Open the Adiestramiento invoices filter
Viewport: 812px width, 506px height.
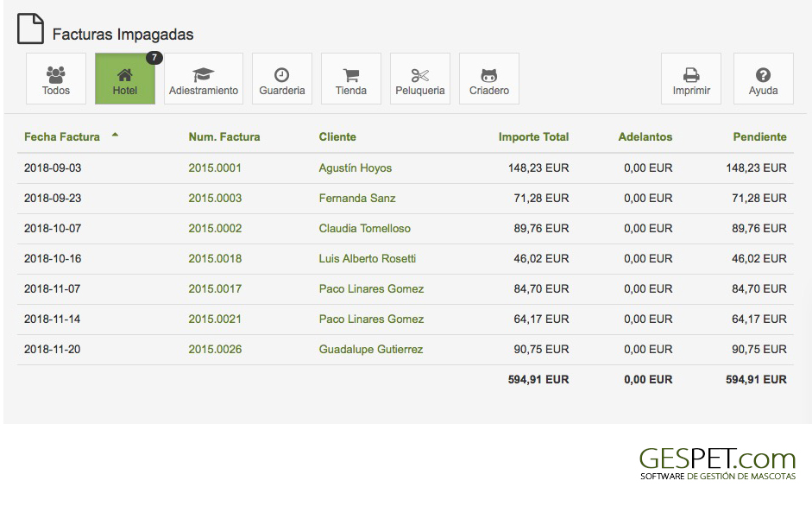click(x=204, y=79)
